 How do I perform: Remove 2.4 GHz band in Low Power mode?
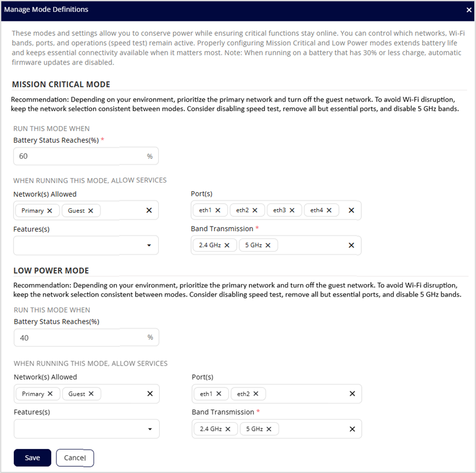coord(228,429)
